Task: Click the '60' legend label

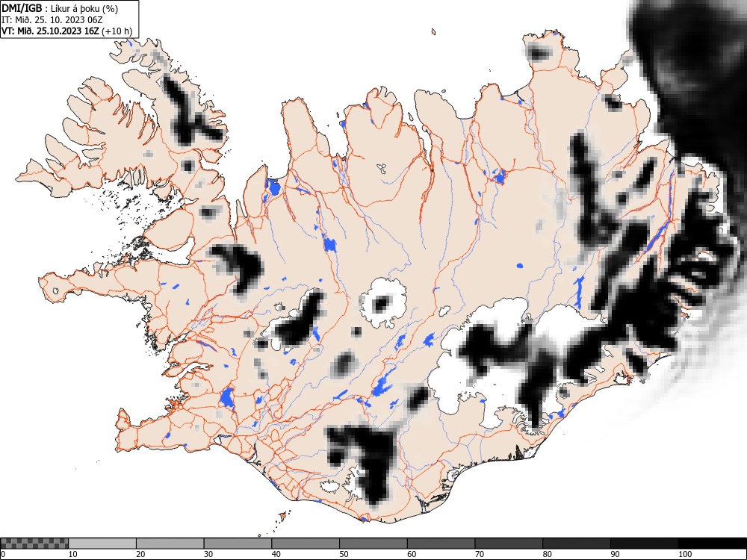Action: coord(411,554)
